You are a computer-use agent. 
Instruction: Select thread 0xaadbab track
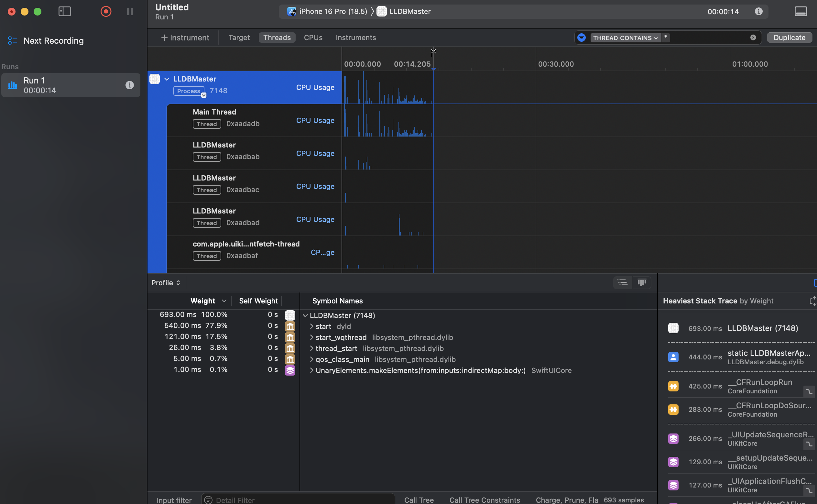[254, 153]
